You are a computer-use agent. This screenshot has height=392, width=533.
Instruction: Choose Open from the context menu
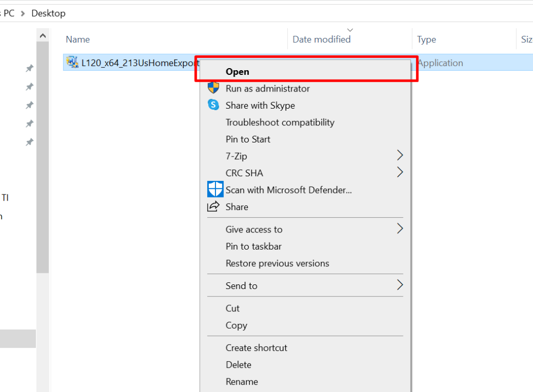tap(237, 72)
